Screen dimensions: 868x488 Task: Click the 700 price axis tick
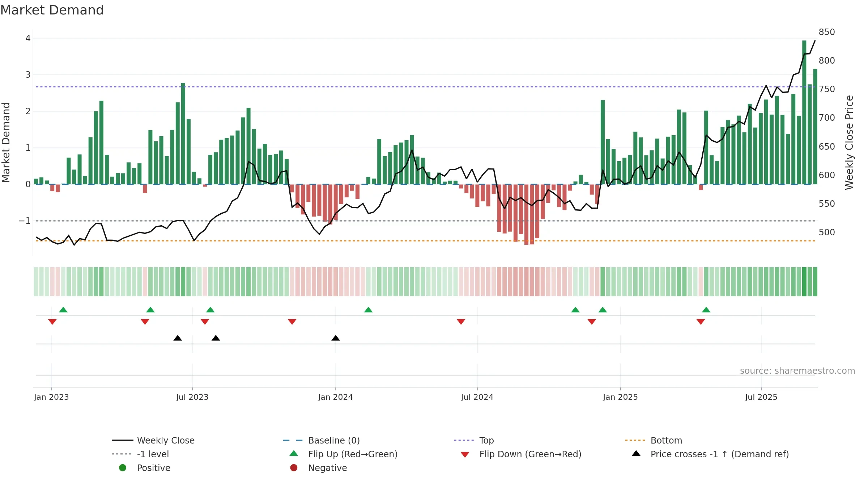[827, 118]
